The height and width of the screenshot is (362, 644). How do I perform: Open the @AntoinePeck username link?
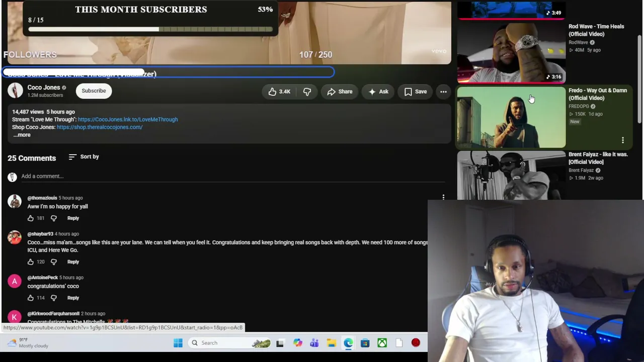tap(43, 278)
